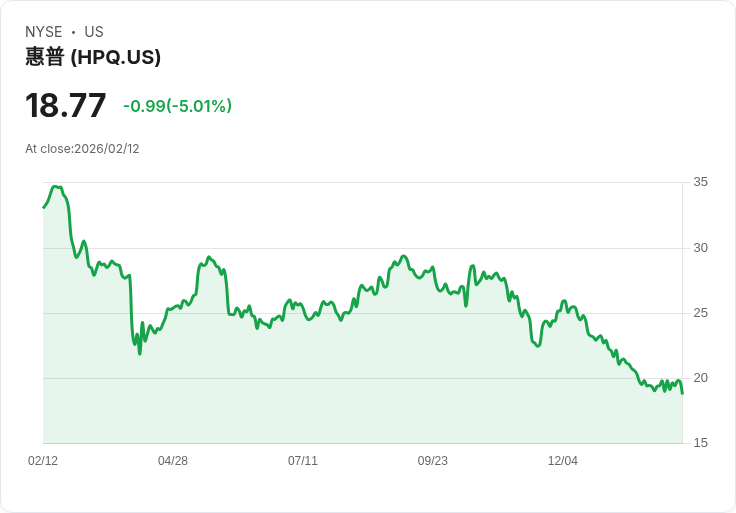Select the 02/12 date axis label
The width and height of the screenshot is (736, 513).
43,461
